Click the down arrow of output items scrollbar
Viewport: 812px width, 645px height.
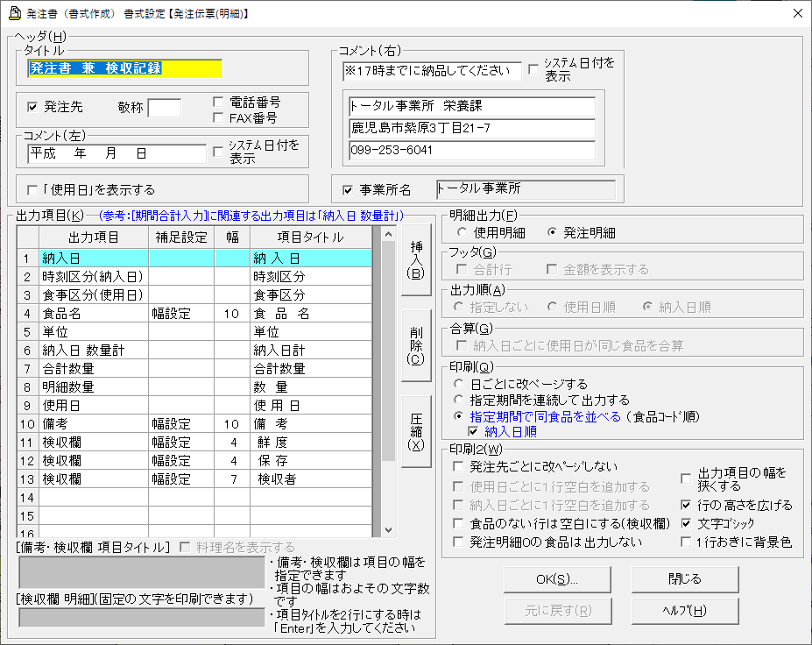click(388, 530)
